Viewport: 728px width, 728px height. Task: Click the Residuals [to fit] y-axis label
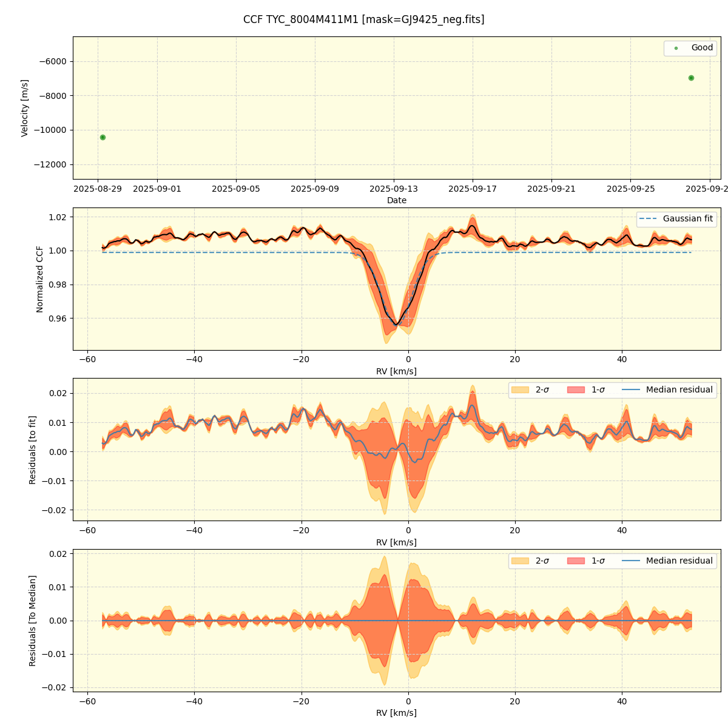(x=33, y=450)
